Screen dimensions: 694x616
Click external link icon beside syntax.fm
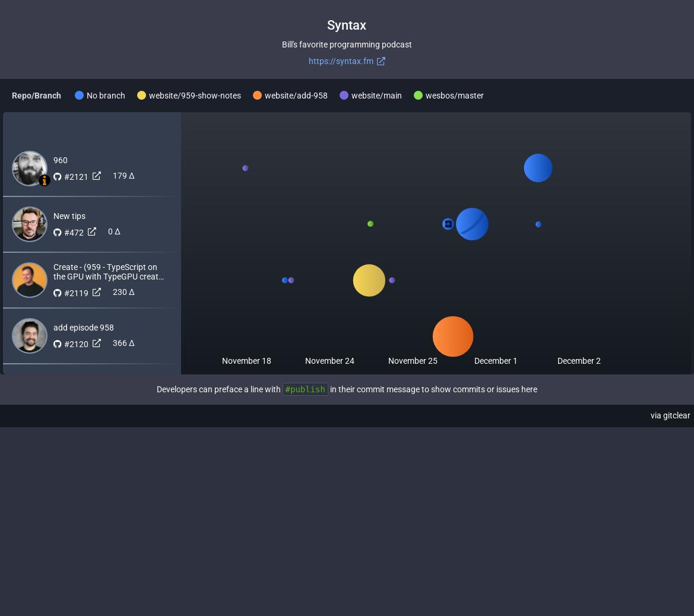[x=381, y=61]
